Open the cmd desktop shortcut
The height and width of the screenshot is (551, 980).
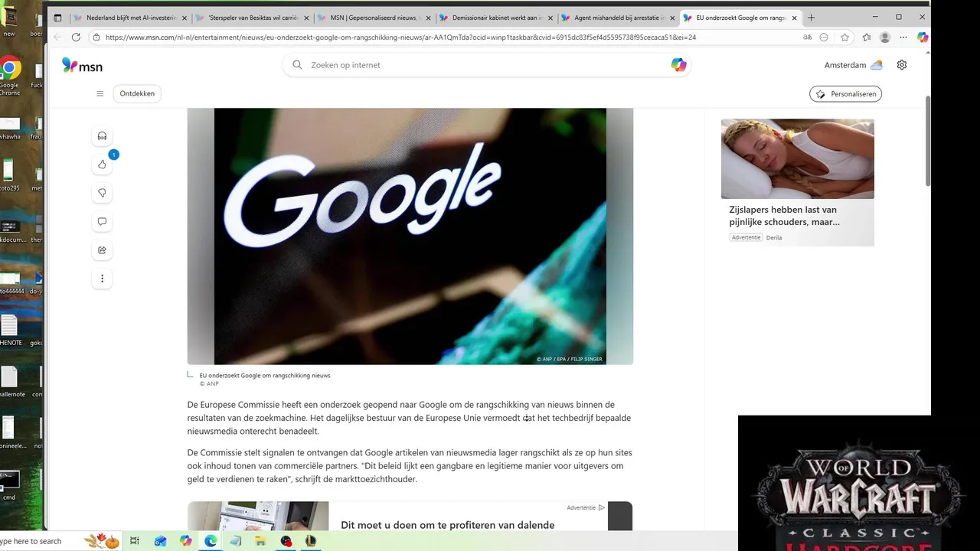click(x=9, y=485)
